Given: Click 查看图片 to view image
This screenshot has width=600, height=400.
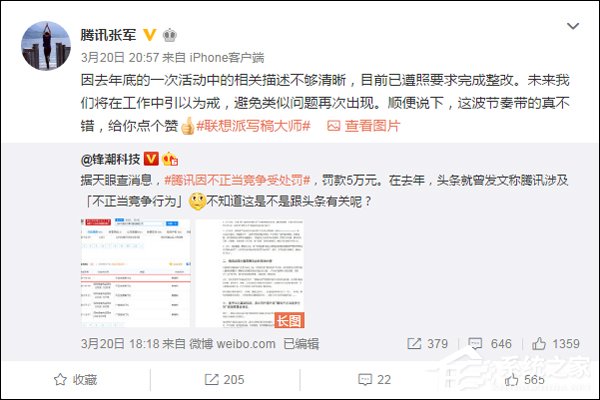Looking at the screenshot, I should 364,126.
